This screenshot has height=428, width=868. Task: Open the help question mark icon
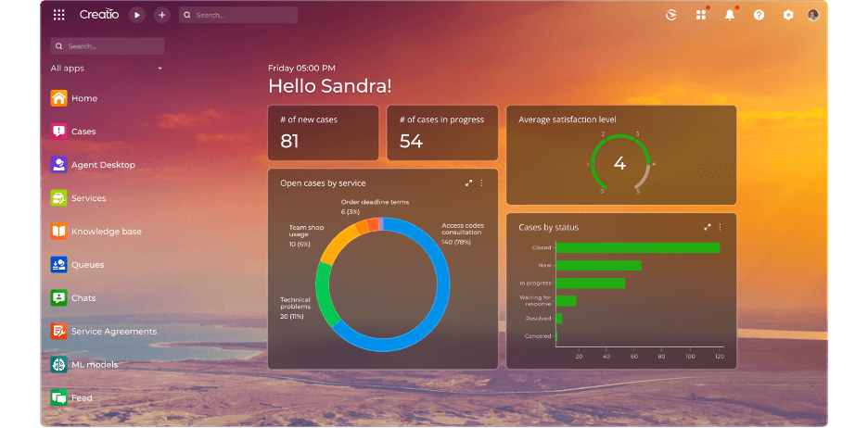(759, 15)
